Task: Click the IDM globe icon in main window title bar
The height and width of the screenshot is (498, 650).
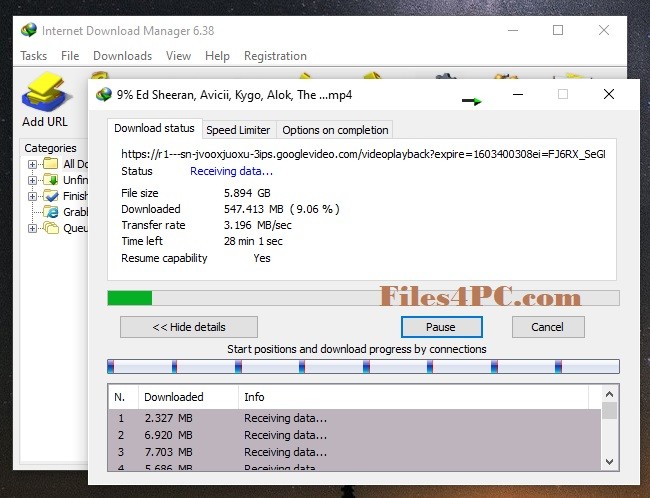Action: click(29, 31)
